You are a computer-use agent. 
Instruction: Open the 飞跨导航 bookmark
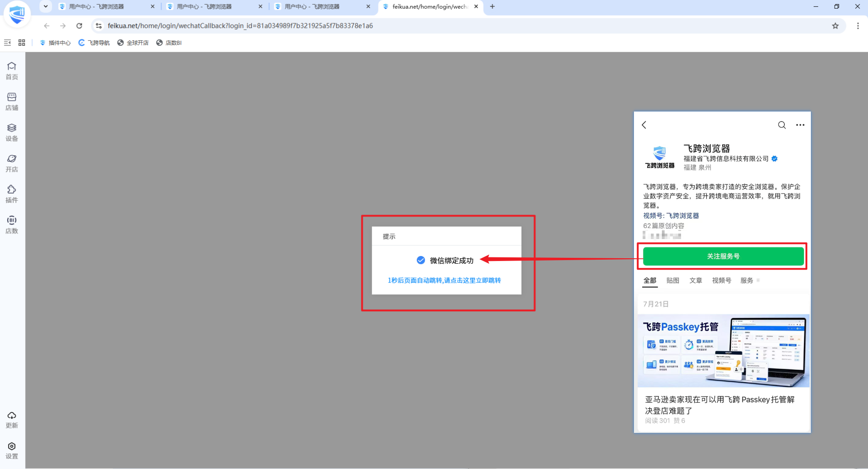(94, 43)
